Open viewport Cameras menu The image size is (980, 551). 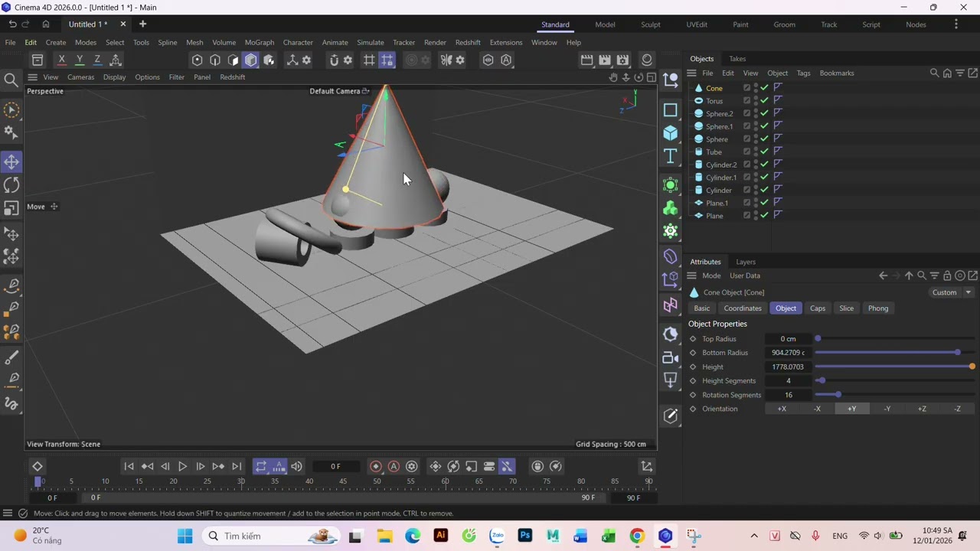(x=80, y=77)
